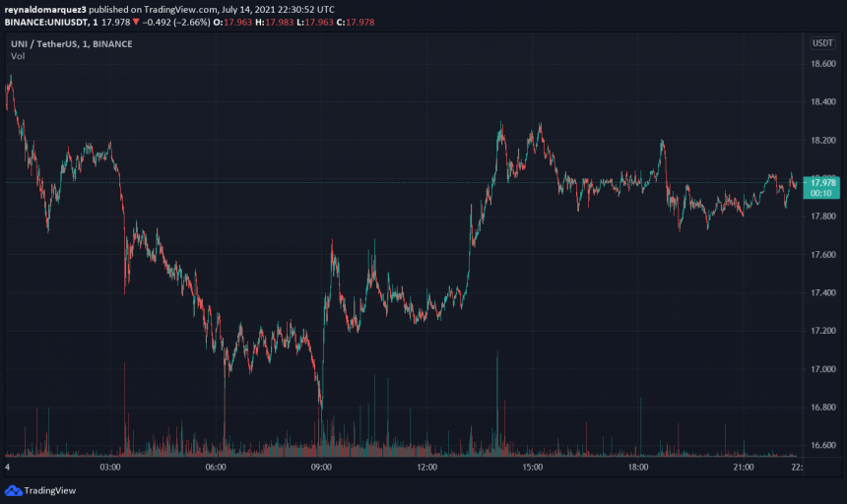Screen dimensions: 847x504
Task: Click the 17.400 price axis label
Action: pos(822,293)
